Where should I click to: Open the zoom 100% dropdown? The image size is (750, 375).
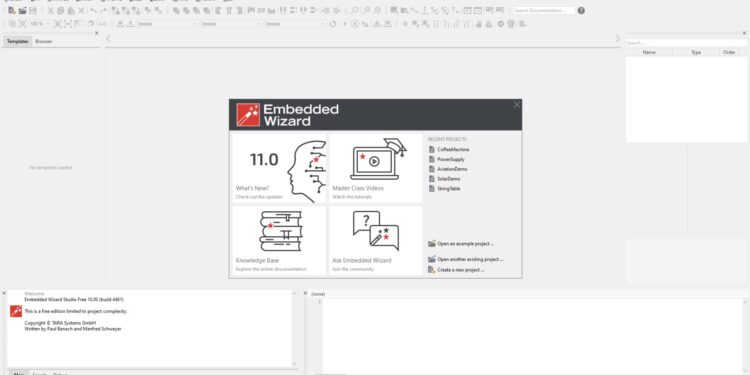tap(39, 23)
